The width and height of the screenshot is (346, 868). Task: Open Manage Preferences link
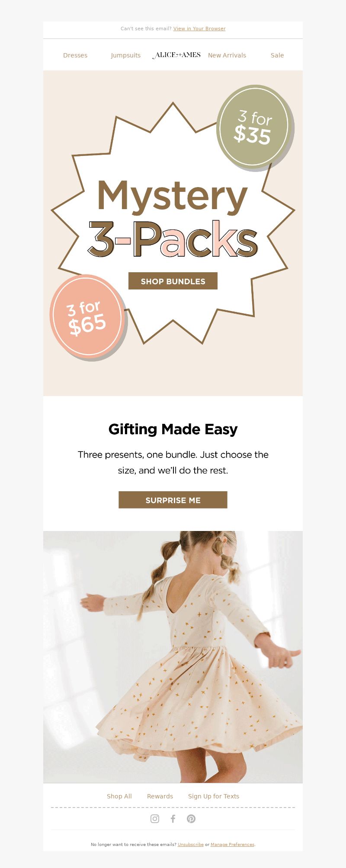point(232,844)
